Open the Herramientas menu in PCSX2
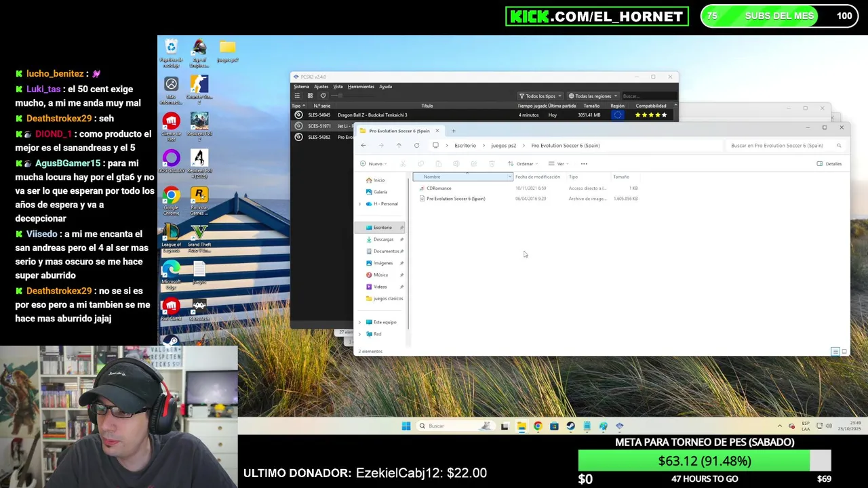The image size is (868, 488). (361, 86)
